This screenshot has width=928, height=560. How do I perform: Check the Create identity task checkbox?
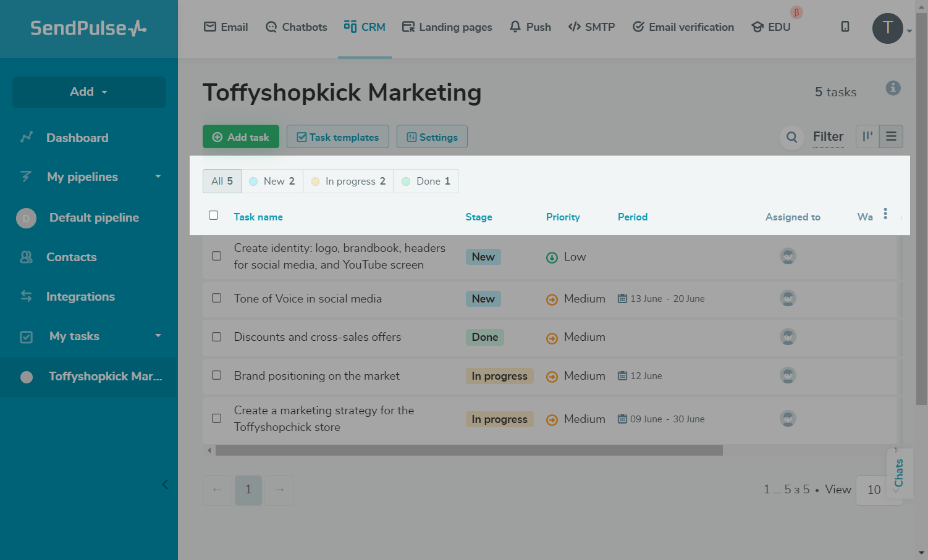216,256
